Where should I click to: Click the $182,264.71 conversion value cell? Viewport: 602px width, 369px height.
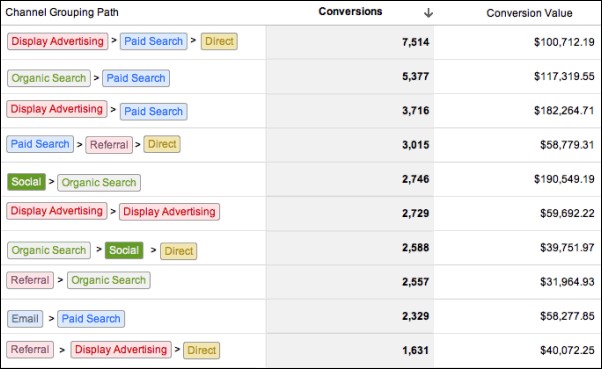point(564,111)
